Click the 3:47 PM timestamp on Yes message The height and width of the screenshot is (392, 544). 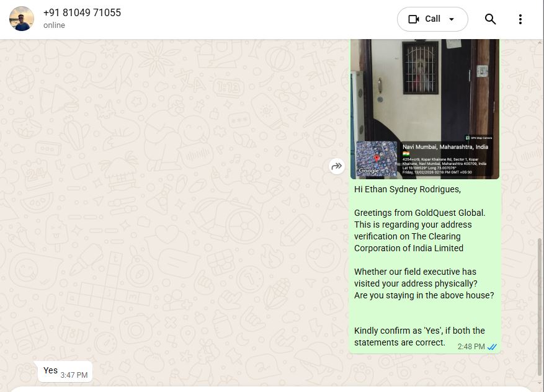tap(74, 375)
